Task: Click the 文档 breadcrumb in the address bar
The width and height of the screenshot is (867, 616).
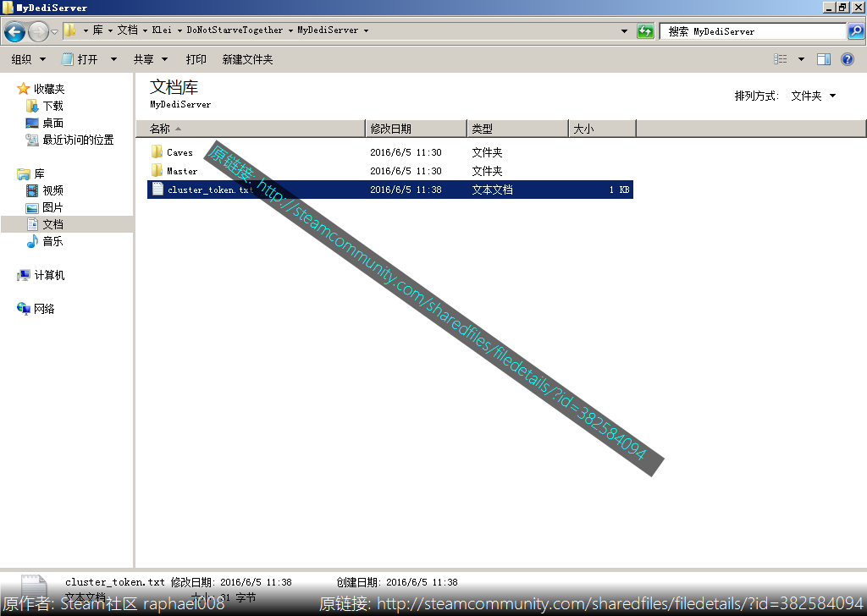Action: (128, 30)
